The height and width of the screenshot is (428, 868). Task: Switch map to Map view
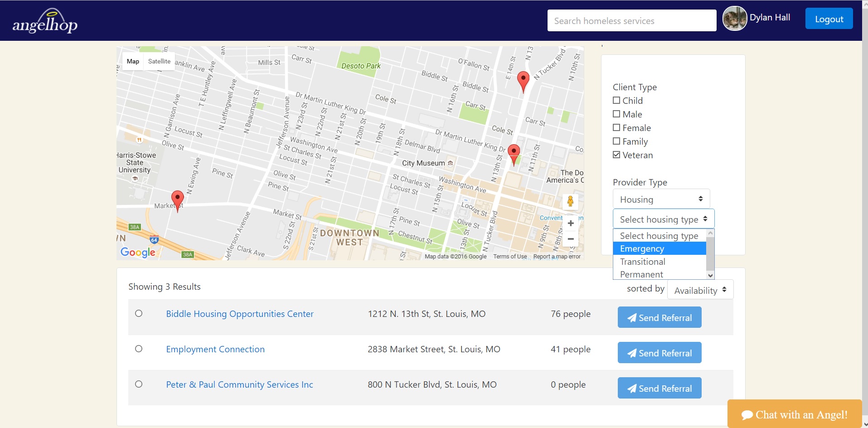(x=133, y=61)
